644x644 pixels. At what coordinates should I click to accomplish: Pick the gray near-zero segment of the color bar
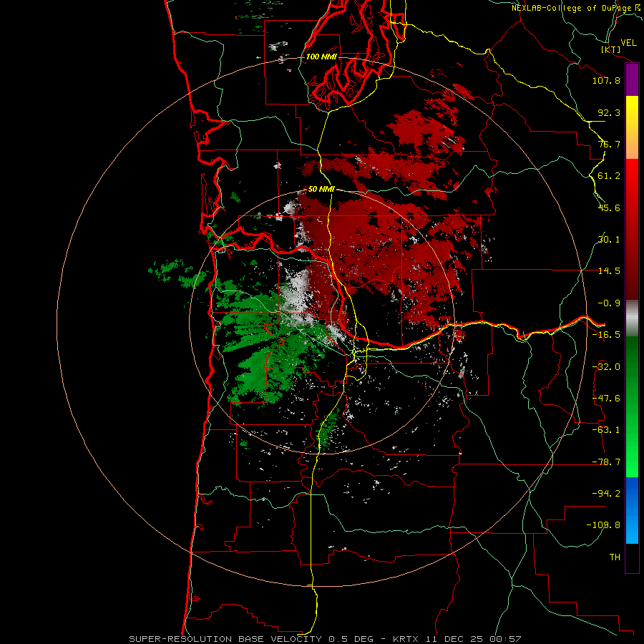tap(632, 318)
